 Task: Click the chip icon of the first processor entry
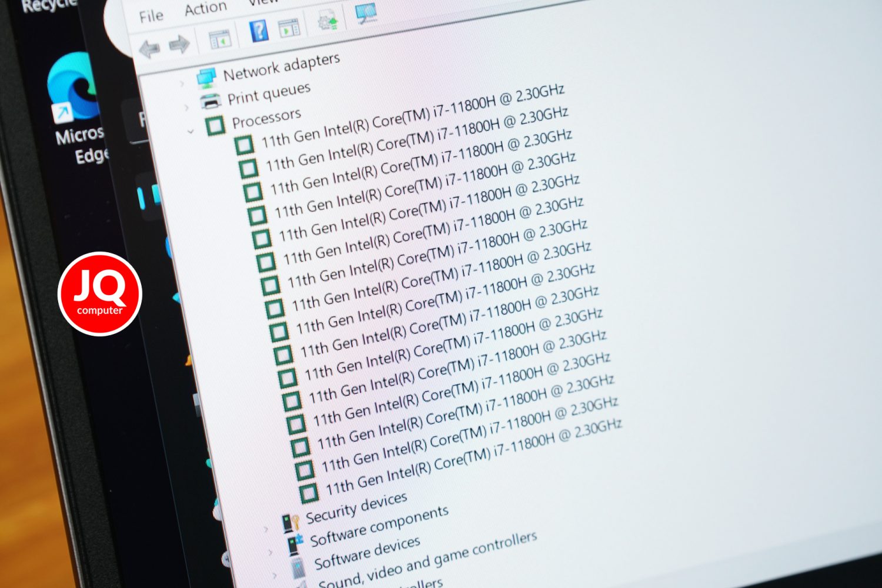(244, 145)
